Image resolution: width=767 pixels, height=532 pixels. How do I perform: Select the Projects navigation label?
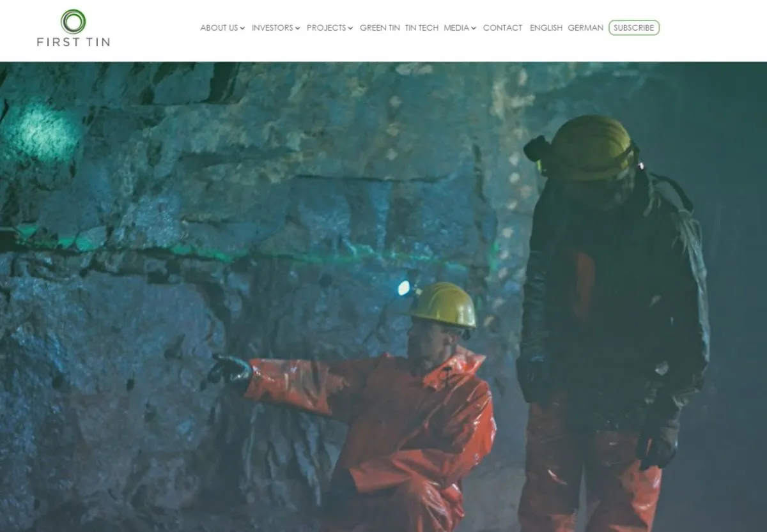coord(326,28)
